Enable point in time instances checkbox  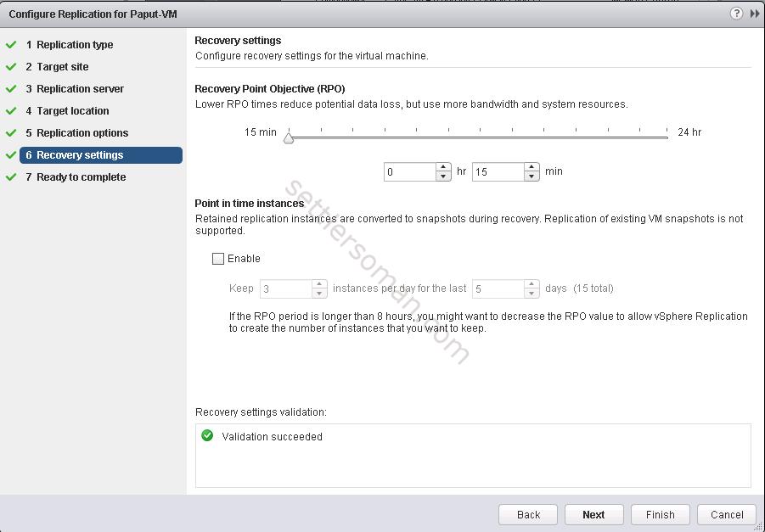coord(218,259)
